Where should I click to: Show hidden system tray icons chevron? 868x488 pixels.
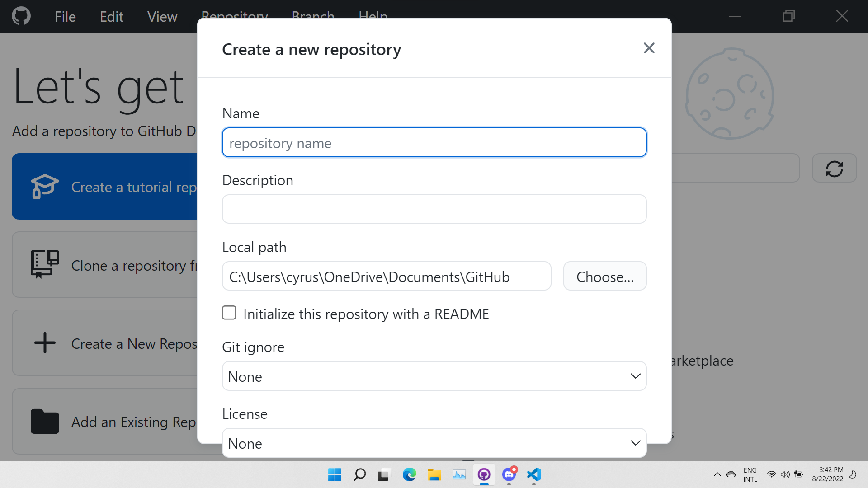tap(717, 474)
